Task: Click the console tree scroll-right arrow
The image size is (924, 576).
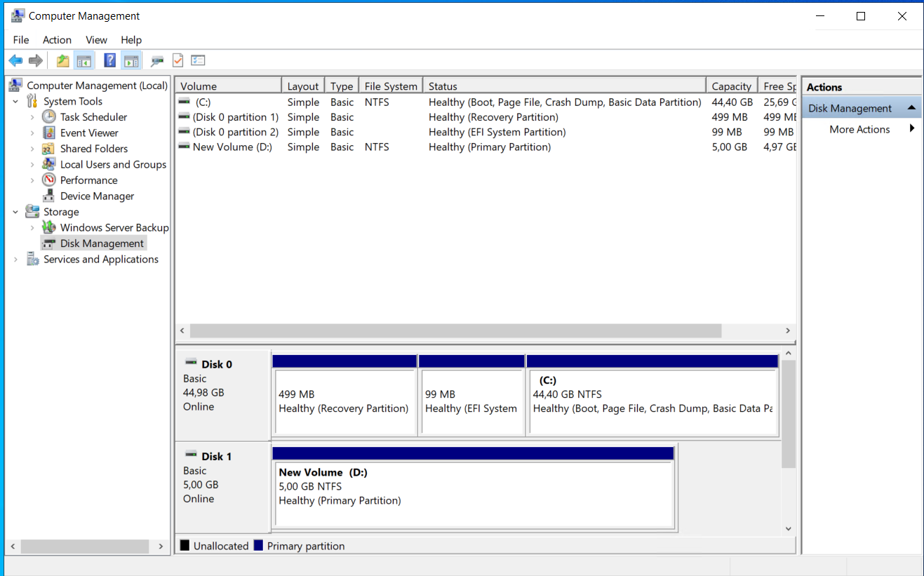Action: pyautogui.click(x=161, y=546)
